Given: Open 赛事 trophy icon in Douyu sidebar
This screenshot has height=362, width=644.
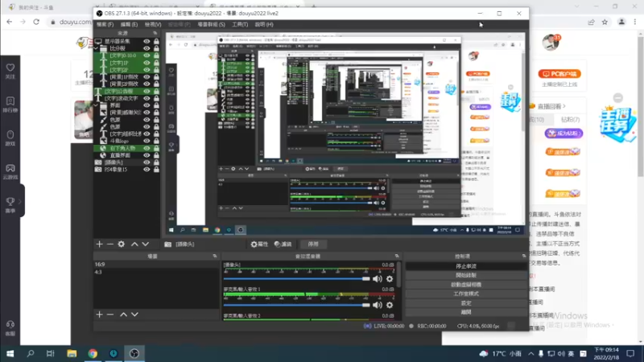Looking at the screenshot, I should point(10,202).
